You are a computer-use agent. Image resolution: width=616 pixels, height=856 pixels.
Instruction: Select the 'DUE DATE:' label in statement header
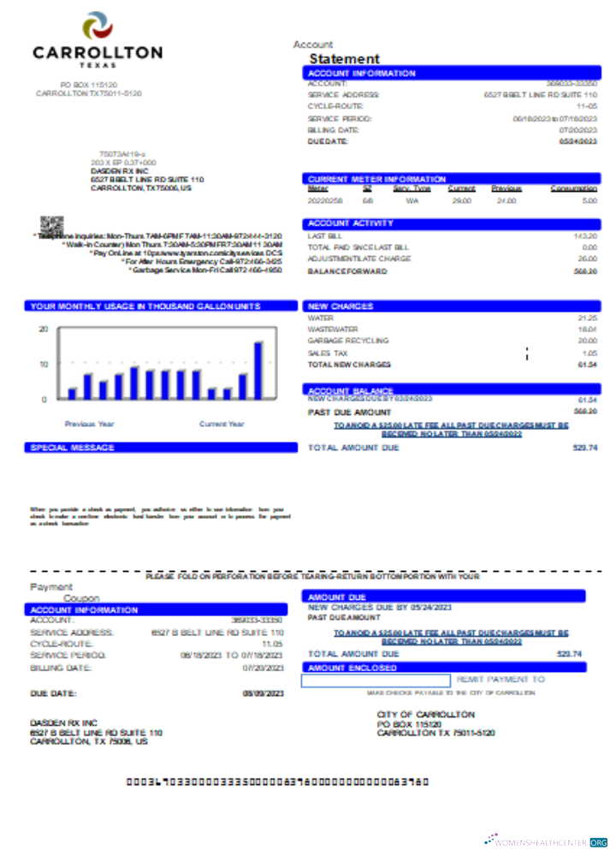click(x=328, y=141)
